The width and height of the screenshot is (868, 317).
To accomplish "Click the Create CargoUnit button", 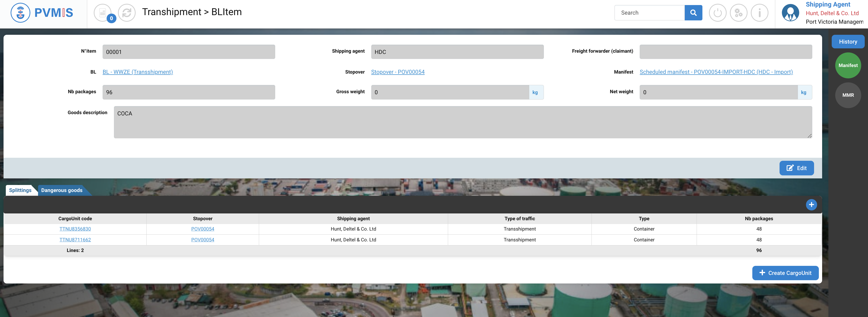I will [x=785, y=273].
